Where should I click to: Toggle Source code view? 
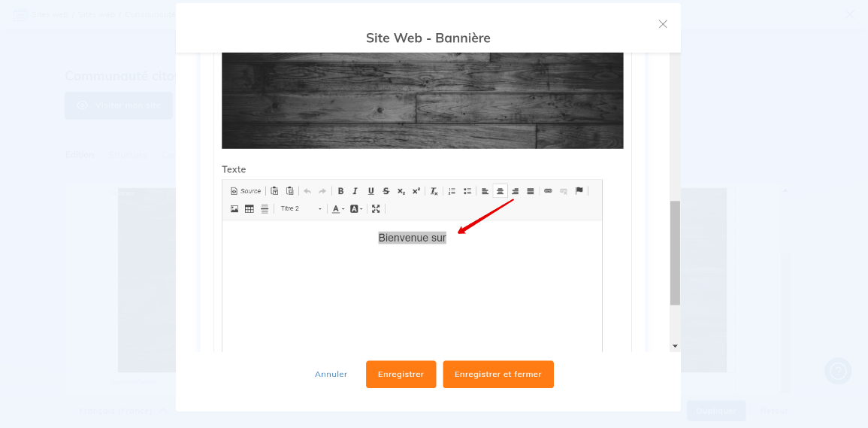246,191
